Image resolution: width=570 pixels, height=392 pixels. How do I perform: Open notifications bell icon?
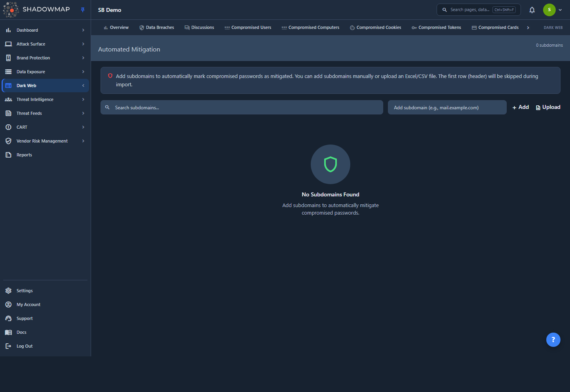coord(532,10)
